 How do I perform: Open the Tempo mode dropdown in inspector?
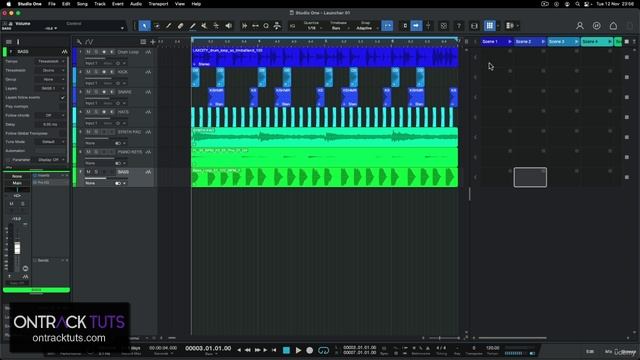pyautogui.click(x=50, y=61)
